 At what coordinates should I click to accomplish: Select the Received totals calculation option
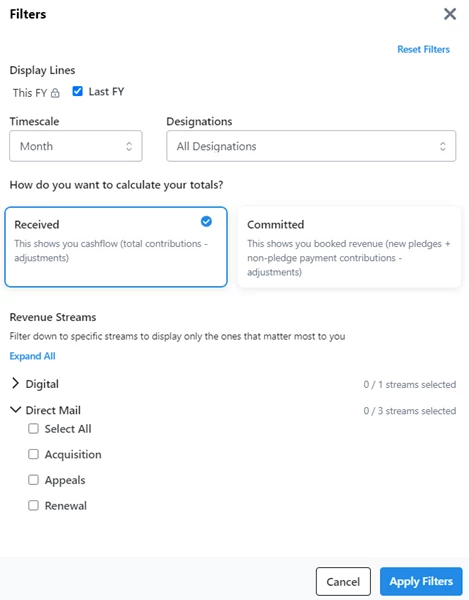[116, 247]
